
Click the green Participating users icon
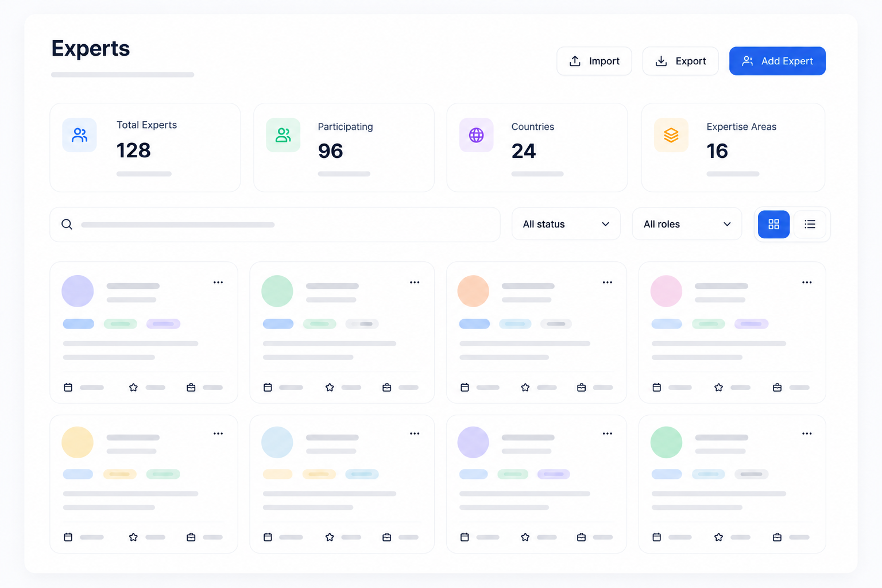283,135
